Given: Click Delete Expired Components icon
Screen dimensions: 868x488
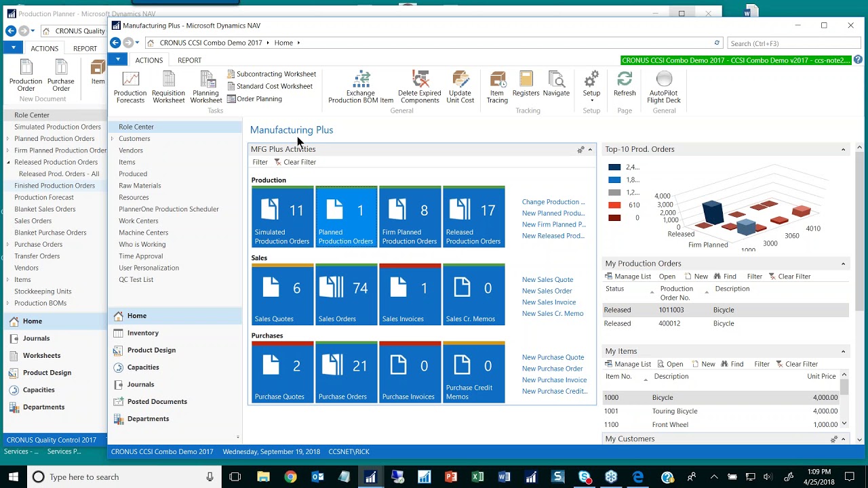Looking at the screenshot, I should (x=420, y=87).
